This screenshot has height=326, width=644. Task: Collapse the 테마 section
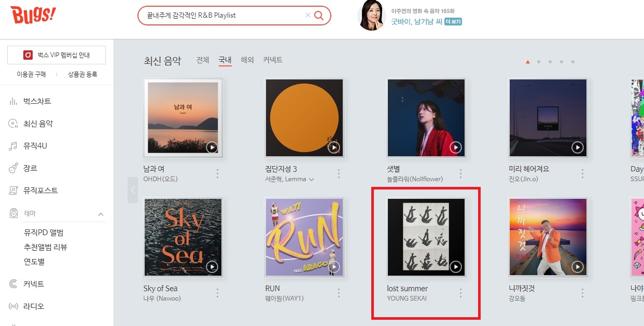pyautogui.click(x=101, y=214)
